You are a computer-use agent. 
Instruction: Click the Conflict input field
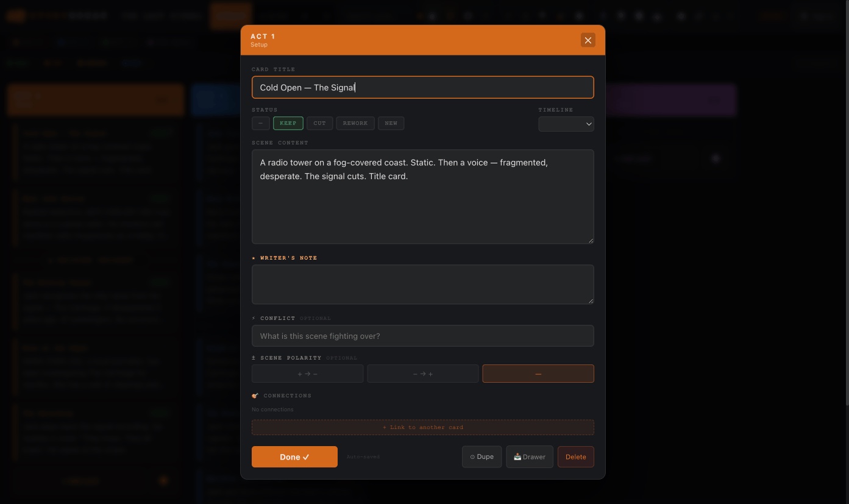[x=422, y=336]
